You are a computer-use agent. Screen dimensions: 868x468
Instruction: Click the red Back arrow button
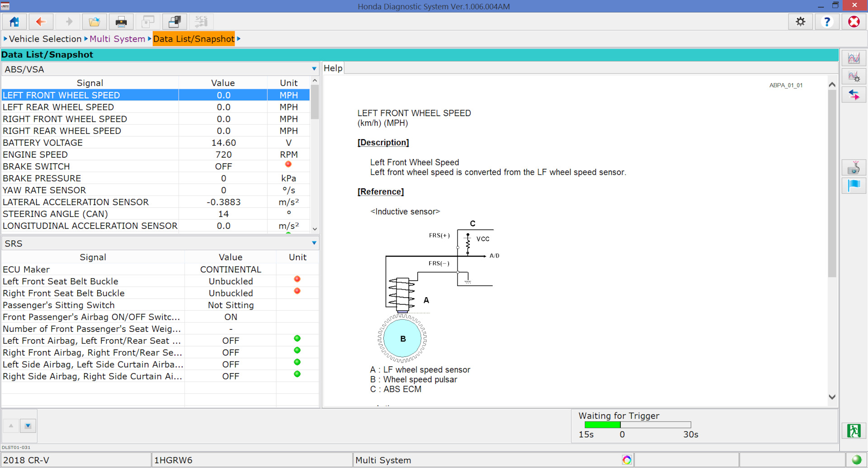click(41, 22)
